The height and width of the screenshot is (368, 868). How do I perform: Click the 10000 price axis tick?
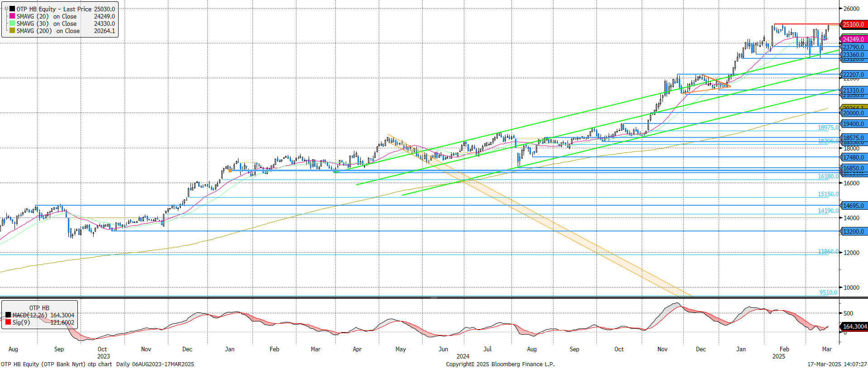(x=851, y=288)
